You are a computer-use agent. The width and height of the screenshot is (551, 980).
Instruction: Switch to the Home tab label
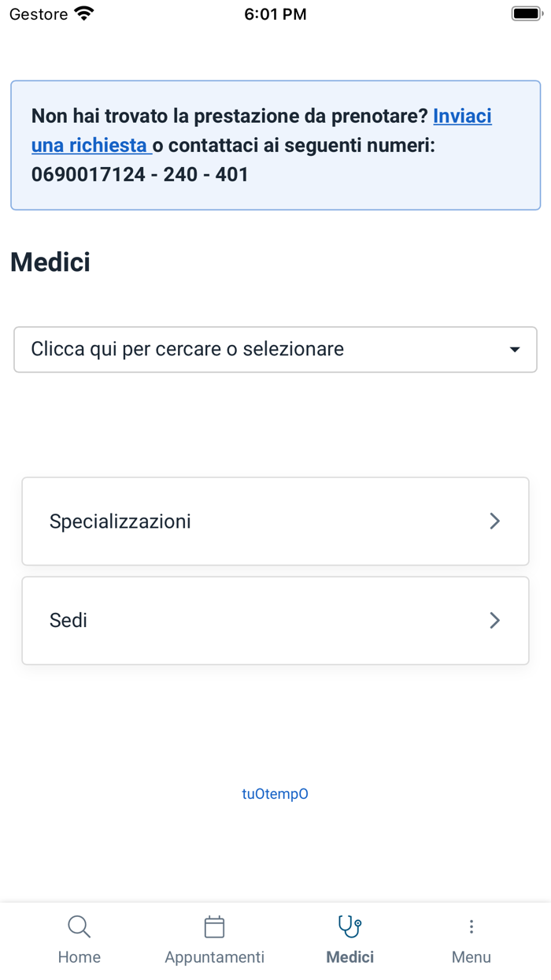(x=79, y=957)
